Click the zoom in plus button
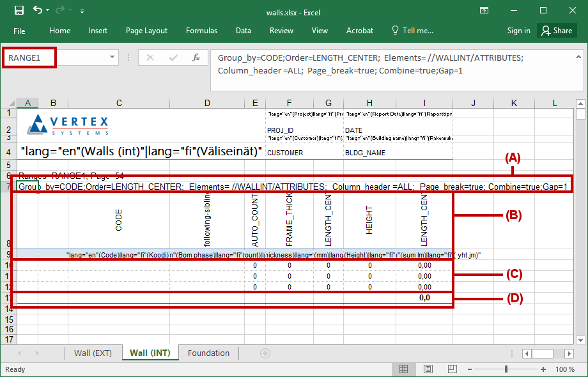The height and width of the screenshot is (377, 588). (x=543, y=369)
